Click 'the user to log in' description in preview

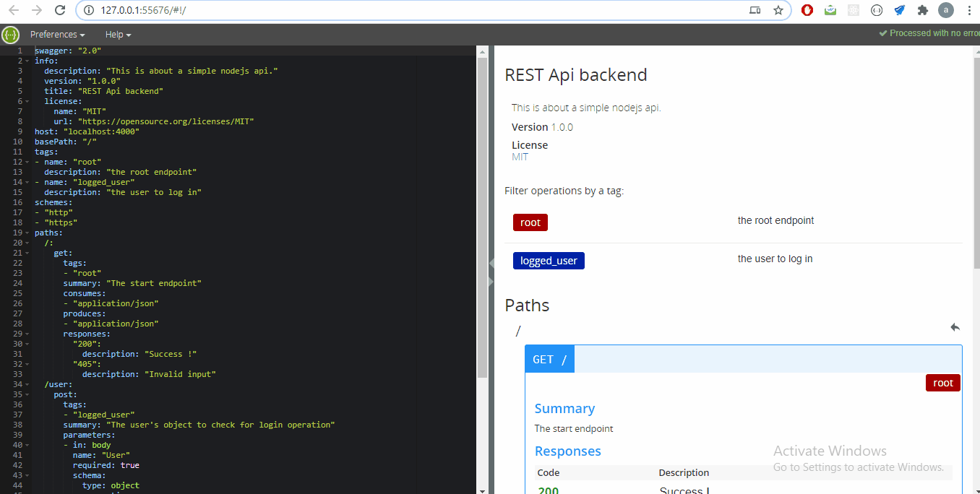click(775, 259)
